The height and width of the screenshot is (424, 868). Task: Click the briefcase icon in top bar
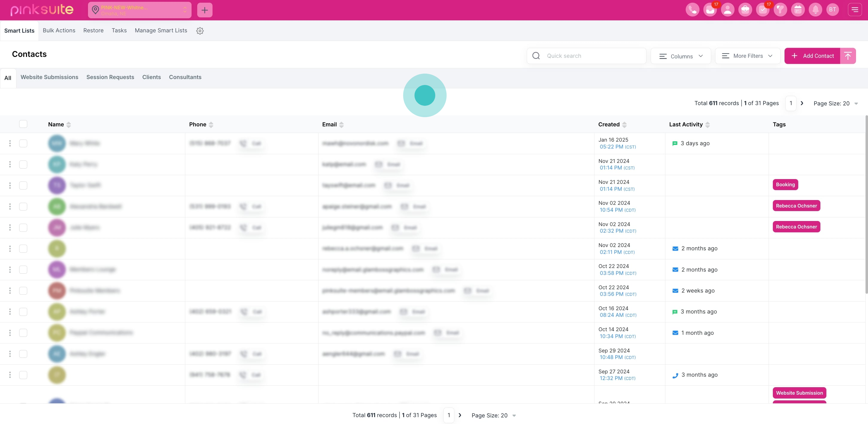[745, 10]
